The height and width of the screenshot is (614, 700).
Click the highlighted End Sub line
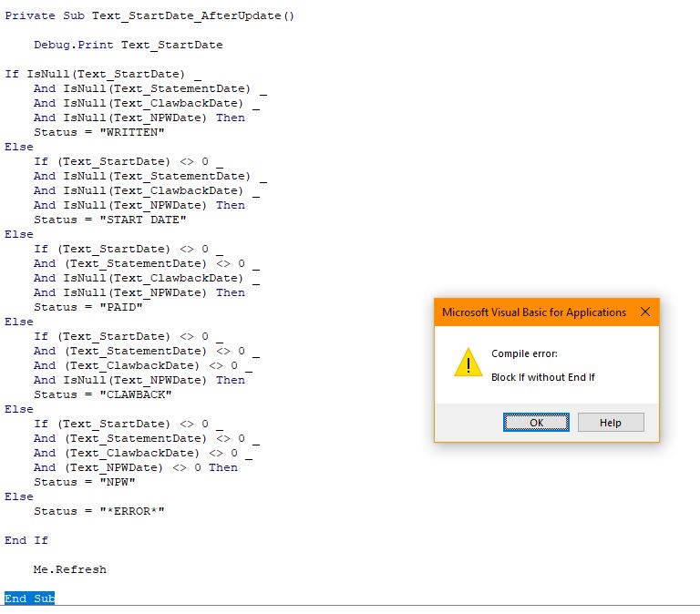click(29, 599)
